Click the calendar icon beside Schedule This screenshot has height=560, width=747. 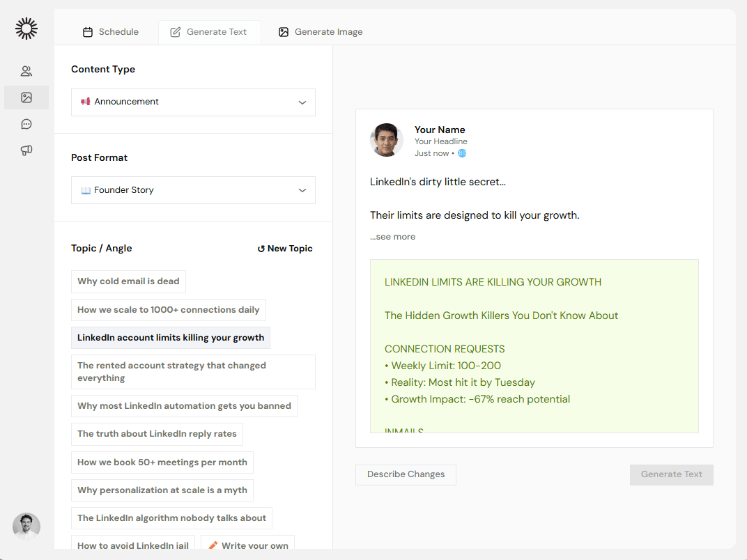[x=88, y=32]
